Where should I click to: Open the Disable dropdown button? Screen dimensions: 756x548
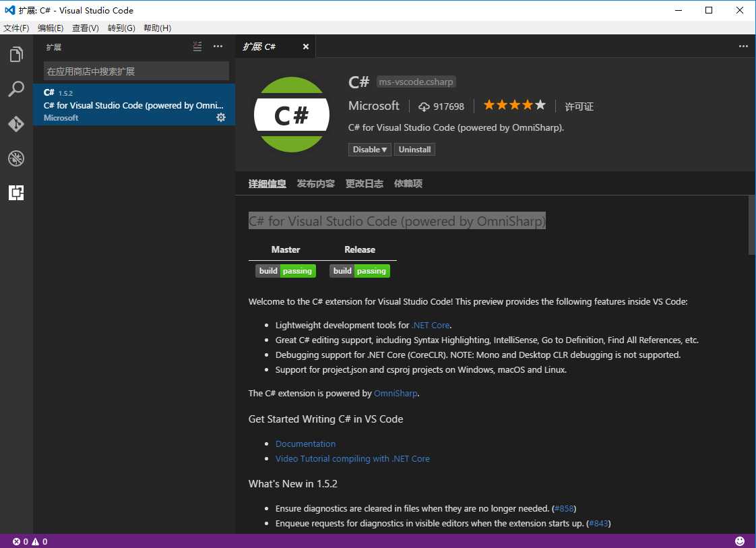pyautogui.click(x=370, y=150)
